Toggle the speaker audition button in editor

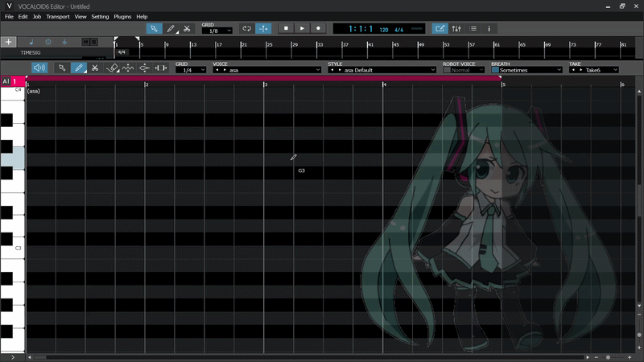coord(39,68)
